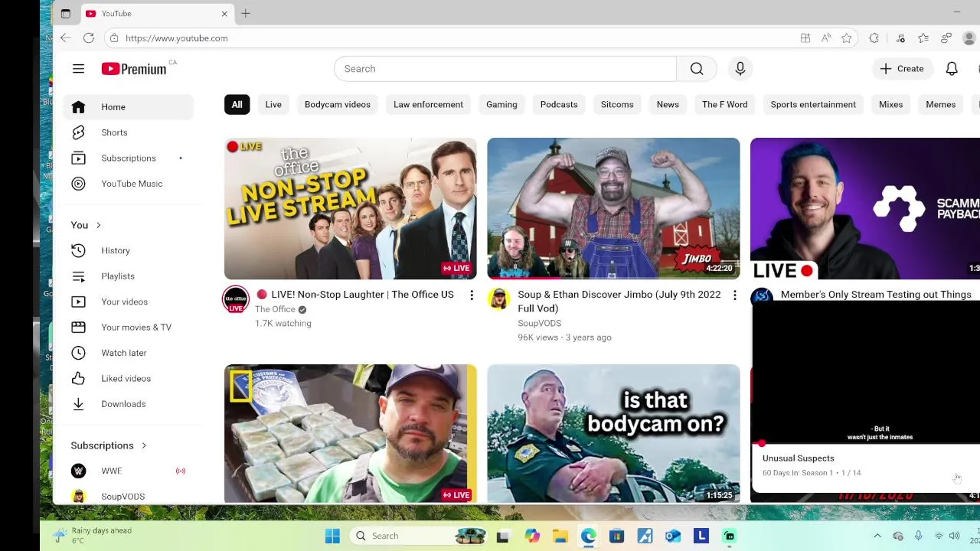Play the Jimbo barn thumbnail video

613,208
